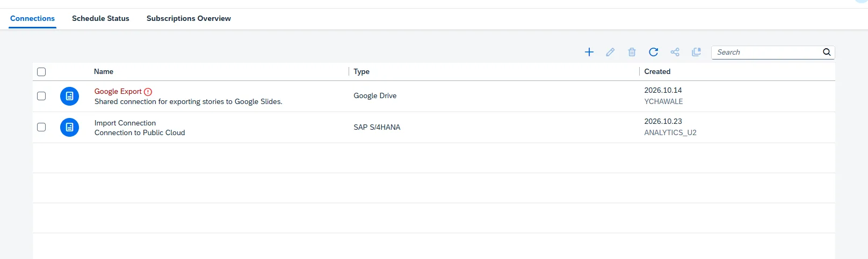Open the Schedule Status tab

click(x=100, y=18)
